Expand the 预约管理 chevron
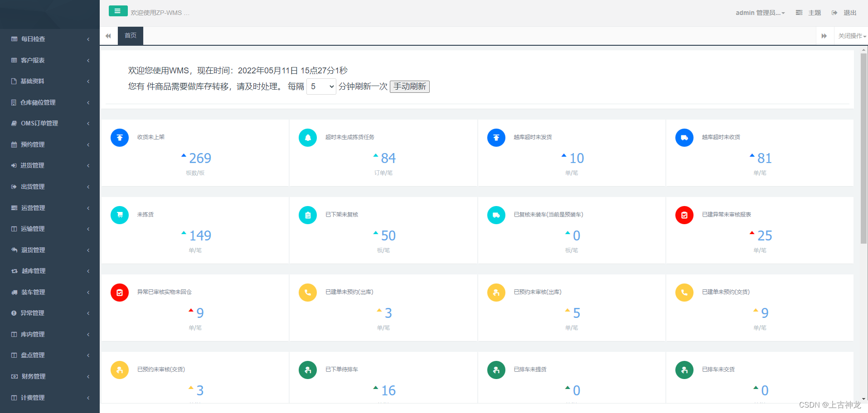This screenshot has height=413, width=868. (88, 144)
